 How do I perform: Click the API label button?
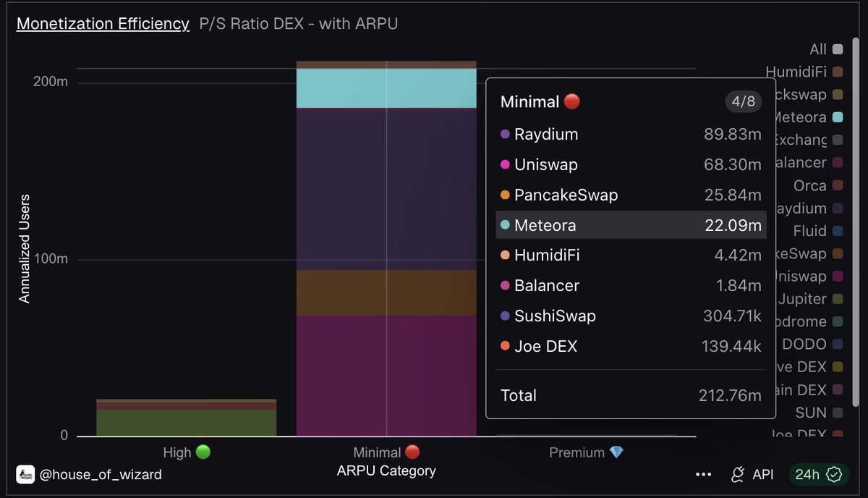pyautogui.click(x=763, y=475)
